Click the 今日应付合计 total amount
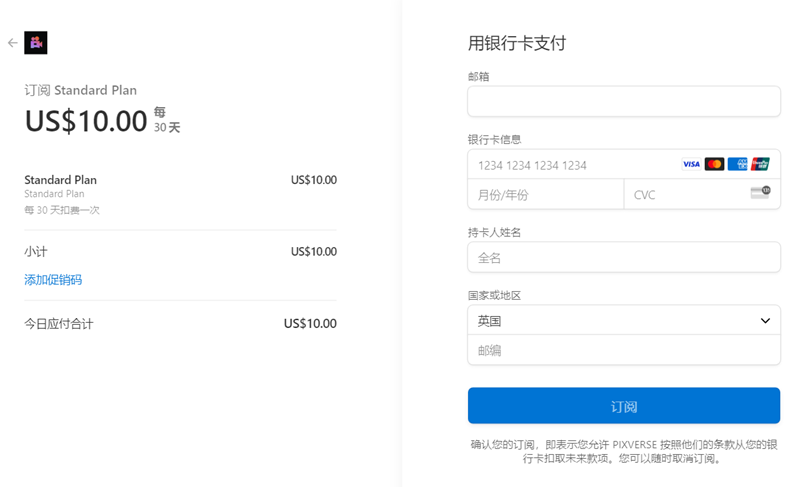 (x=310, y=324)
